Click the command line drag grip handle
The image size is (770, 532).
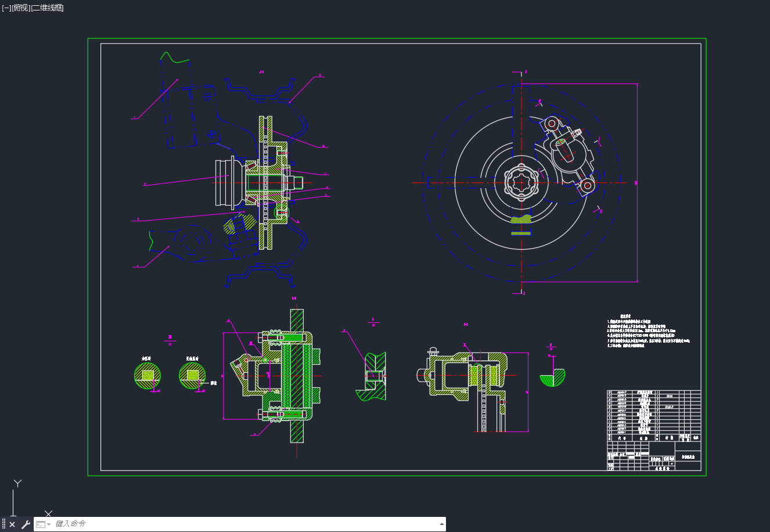(3, 524)
